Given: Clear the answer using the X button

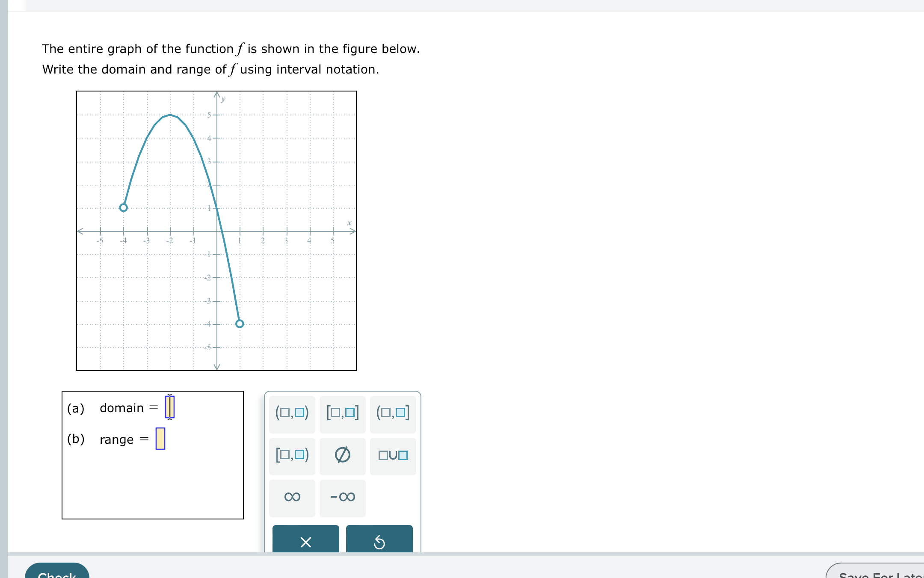Looking at the screenshot, I should (x=305, y=541).
